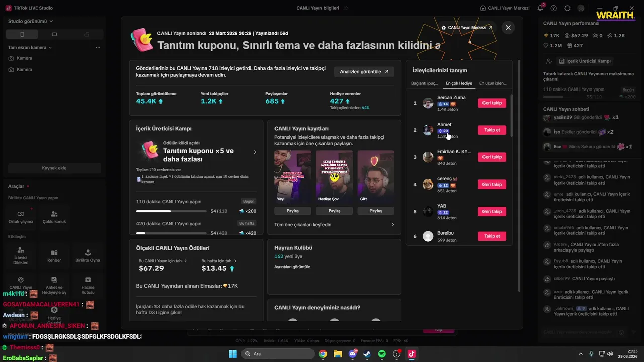Follow back YAB
The height and width of the screenshot is (362, 644).
492,211
